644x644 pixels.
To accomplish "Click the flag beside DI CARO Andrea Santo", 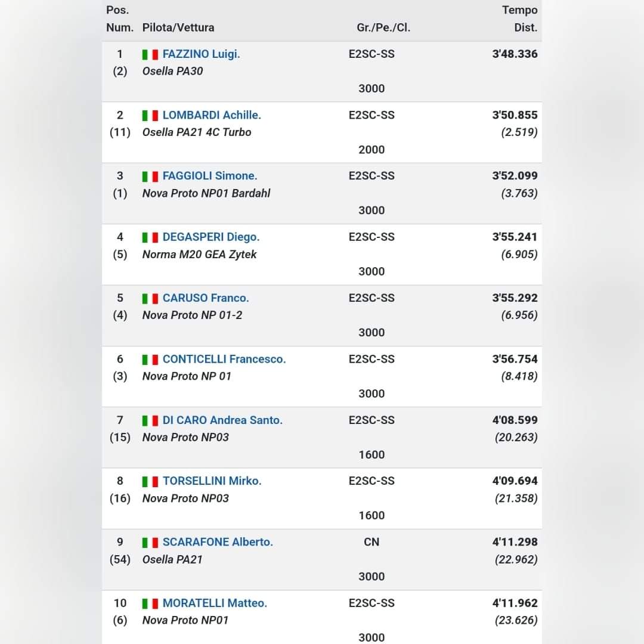I will click(150, 421).
